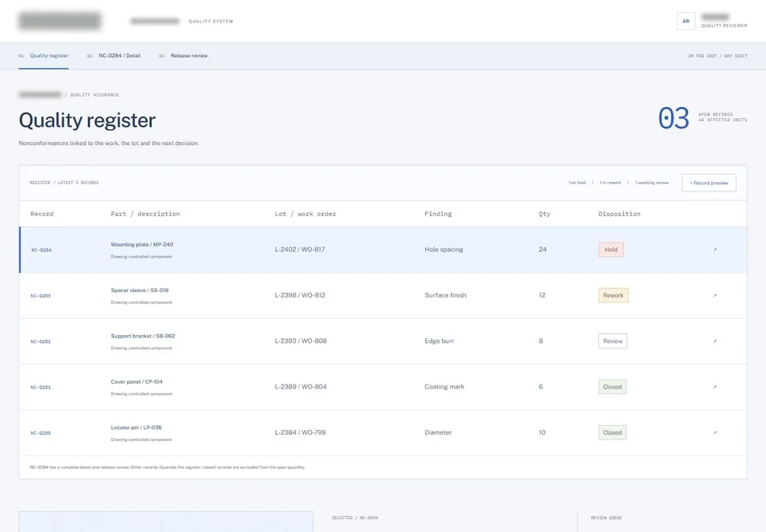Click the 'Hole spacing' finding
Image resolution: width=766 pixels, height=532 pixels.
(444, 250)
